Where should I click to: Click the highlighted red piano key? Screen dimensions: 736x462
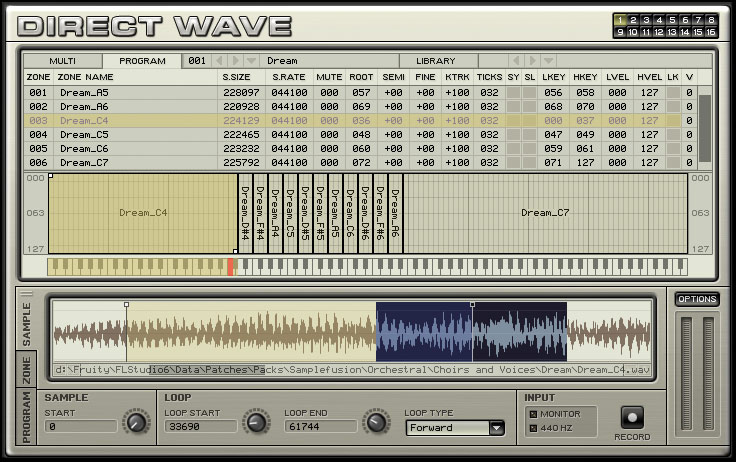(230, 267)
